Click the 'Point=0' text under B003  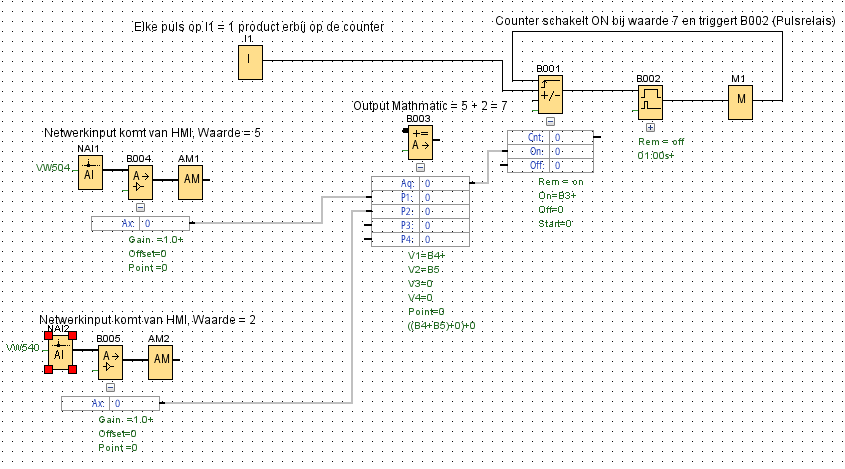(x=426, y=312)
